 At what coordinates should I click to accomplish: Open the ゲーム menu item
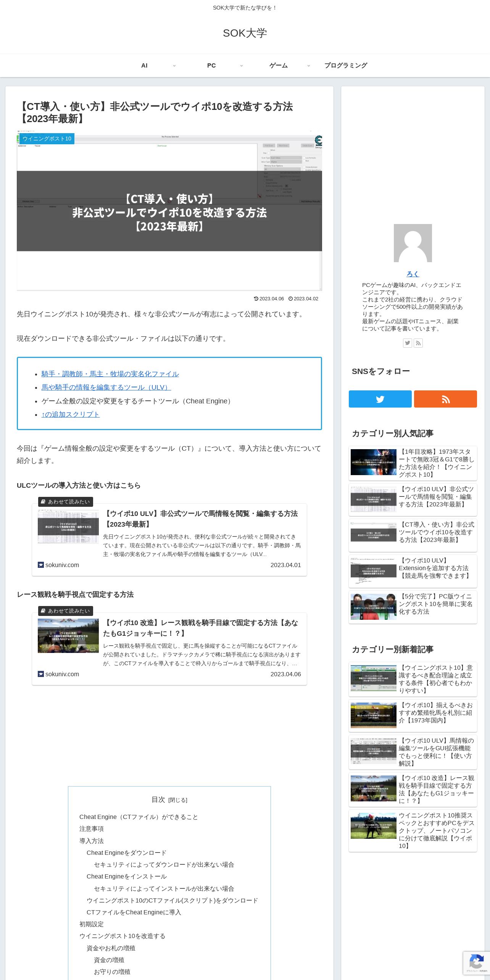point(279,66)
